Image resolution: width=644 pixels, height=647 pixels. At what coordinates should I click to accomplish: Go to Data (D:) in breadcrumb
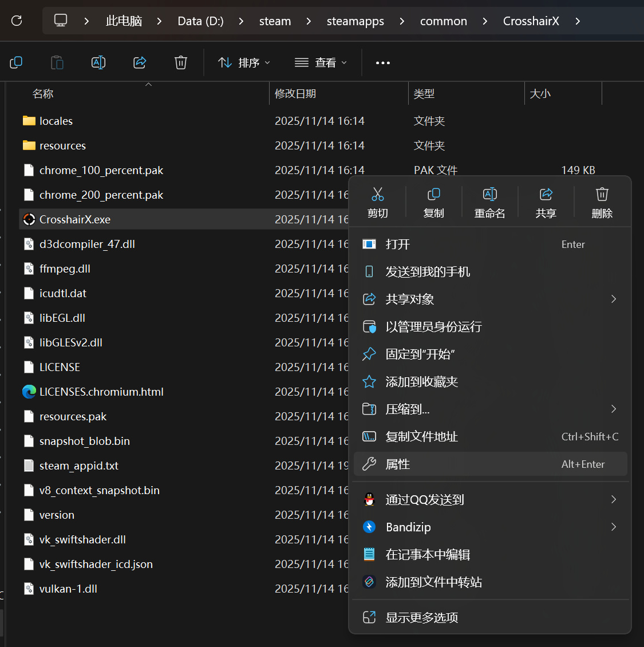(200, 21)
